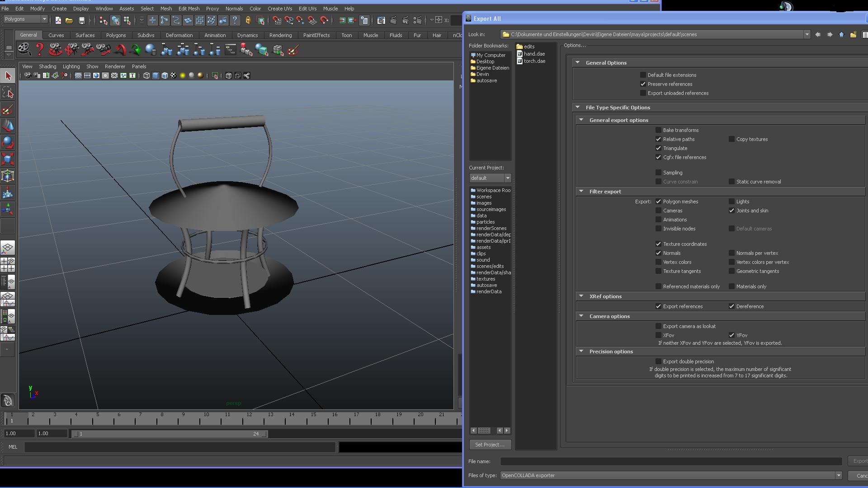Image resolution: width=868 pixels, height=488 pixels.
Task: Go to parent folder with up arrow
Action: pos(841,34)
